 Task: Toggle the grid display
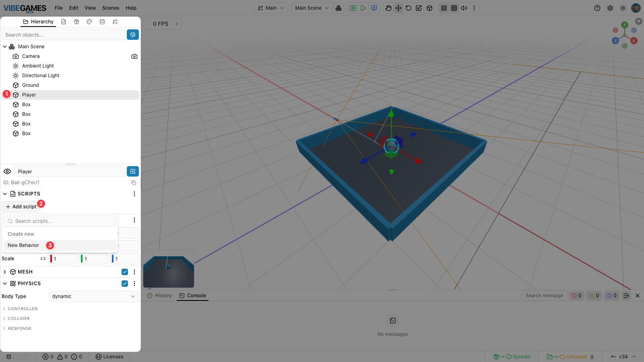pos(454,8)
